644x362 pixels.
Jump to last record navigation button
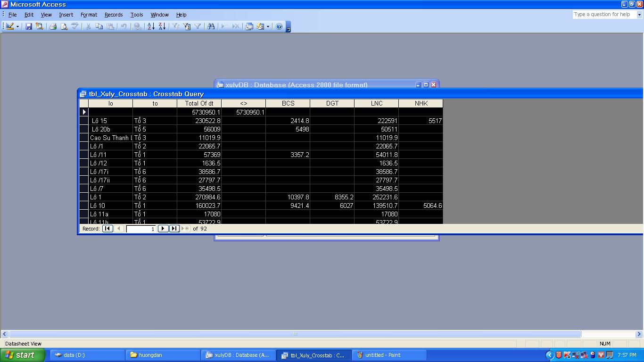(x=174, y=229)
